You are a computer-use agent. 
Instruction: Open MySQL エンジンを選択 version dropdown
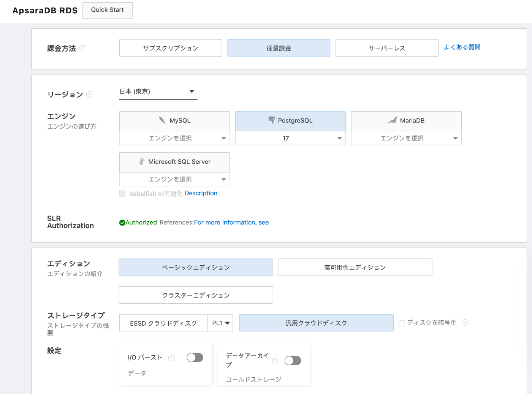[174, 138]
